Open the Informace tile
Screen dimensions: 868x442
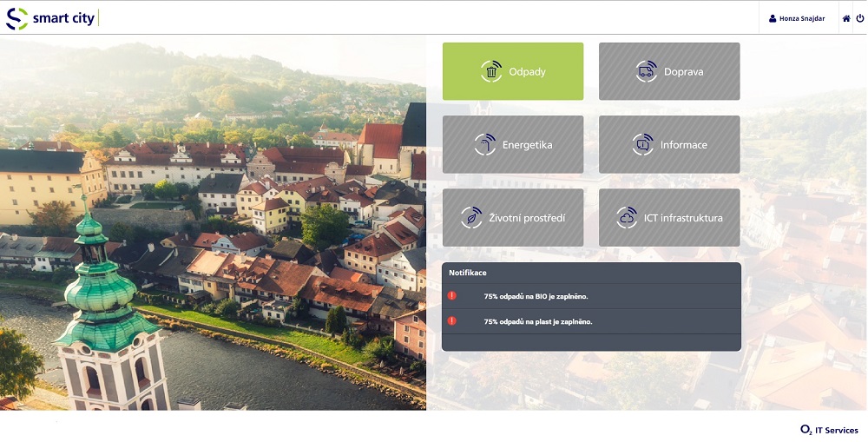point(669,144)
